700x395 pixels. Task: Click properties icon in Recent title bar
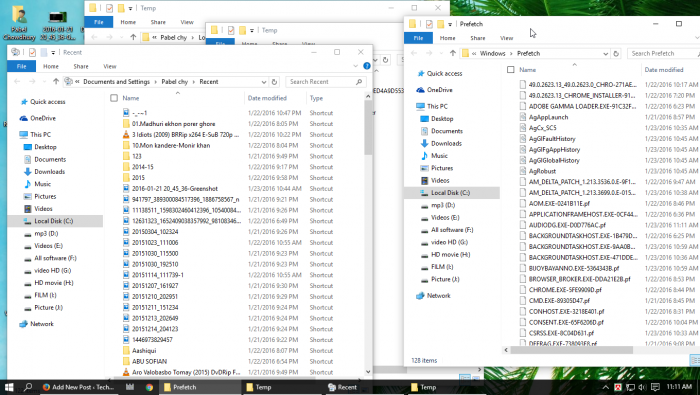tap(32, 52)
